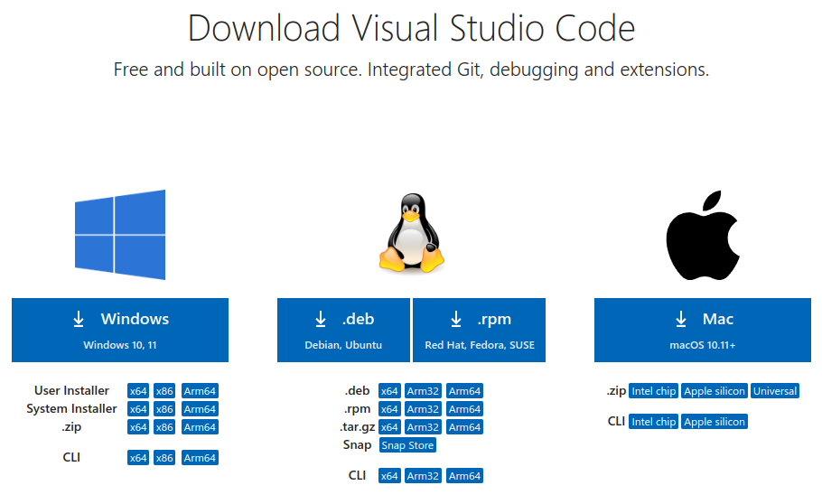Click the Mac download button

[x=703, y=330]
